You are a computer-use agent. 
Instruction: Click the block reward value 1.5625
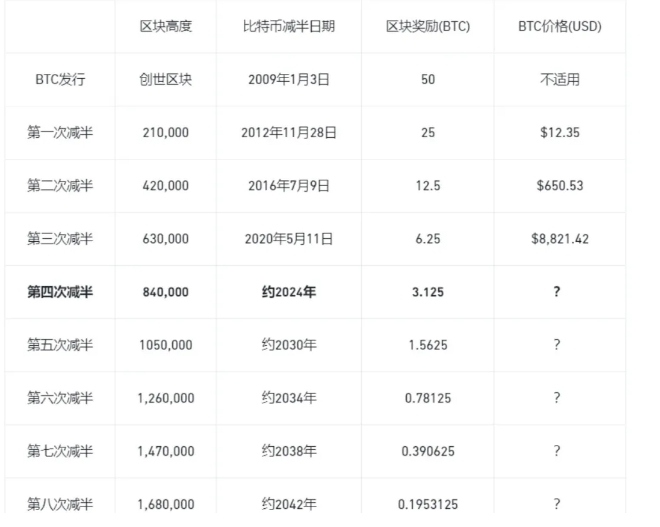(428, 345)
